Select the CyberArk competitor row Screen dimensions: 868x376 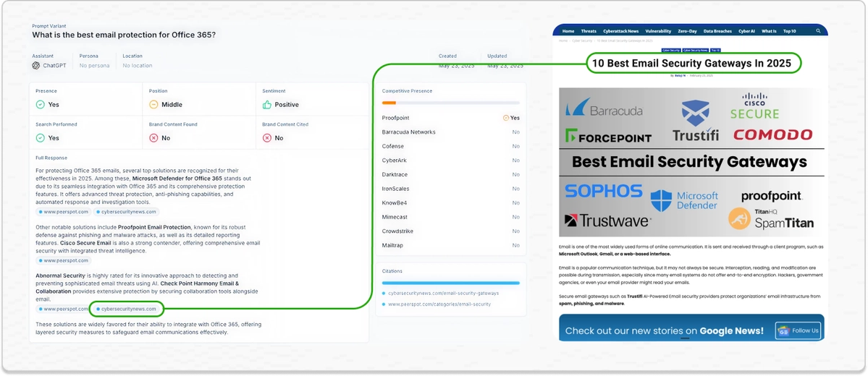pyautogui.click(x=450, y=161)
